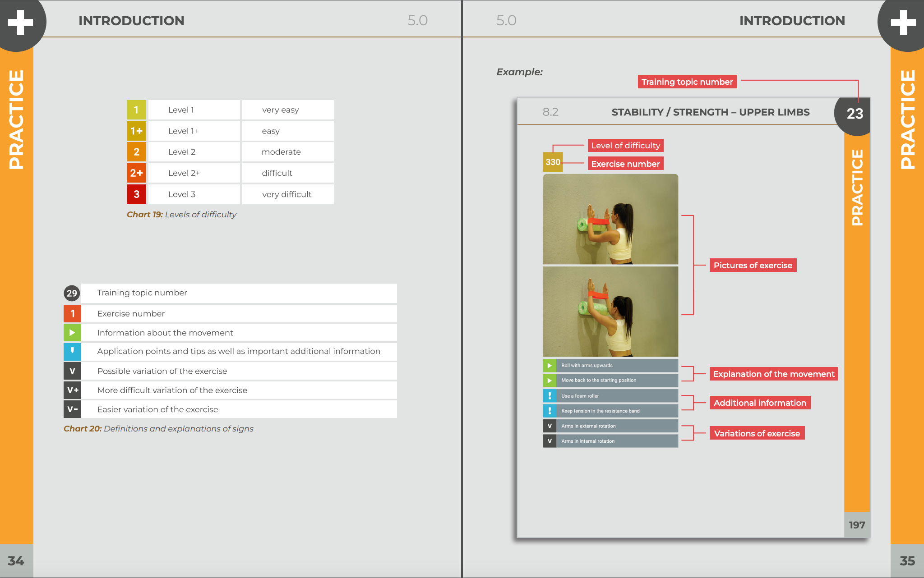Click the plain V variation legend icon
Image resolution: width=924 pixels, height=578 pixels.
[x=72, y=371]
